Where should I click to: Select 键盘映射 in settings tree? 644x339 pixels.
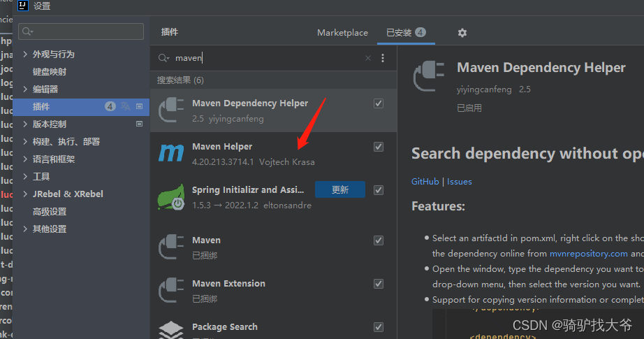pyautogui.click(x=50, y=71)
